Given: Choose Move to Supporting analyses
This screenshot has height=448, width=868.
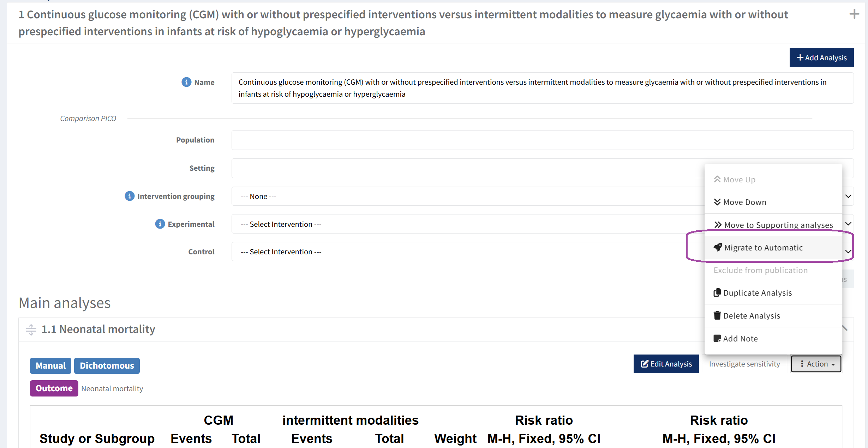Looking at the screenshot, I should point(773,225).
